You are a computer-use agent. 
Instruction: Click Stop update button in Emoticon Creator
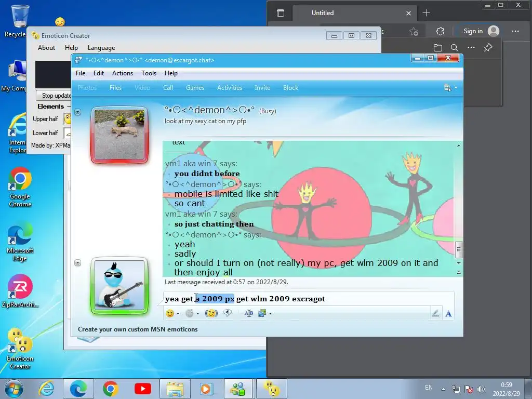coord(54,96)
